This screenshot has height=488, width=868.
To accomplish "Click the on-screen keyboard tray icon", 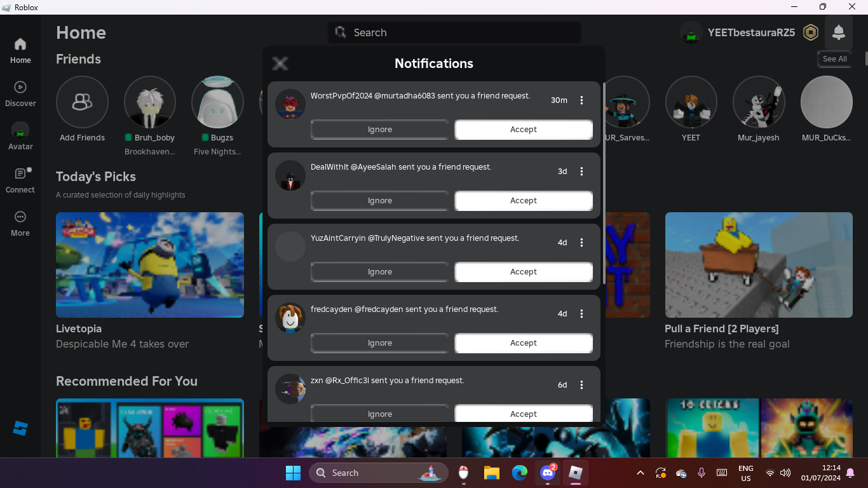I will 722,473.
